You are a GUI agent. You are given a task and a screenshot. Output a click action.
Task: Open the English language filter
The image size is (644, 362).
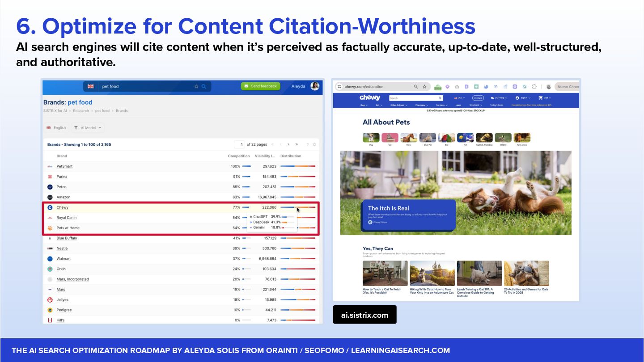click(x=56, y=128)
